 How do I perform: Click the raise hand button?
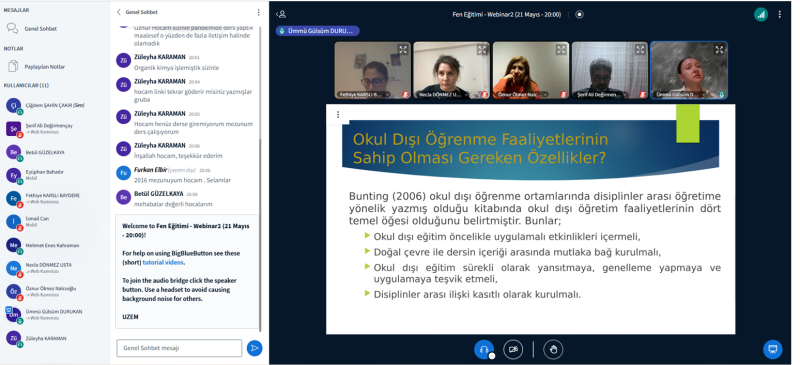pos(553,350)
